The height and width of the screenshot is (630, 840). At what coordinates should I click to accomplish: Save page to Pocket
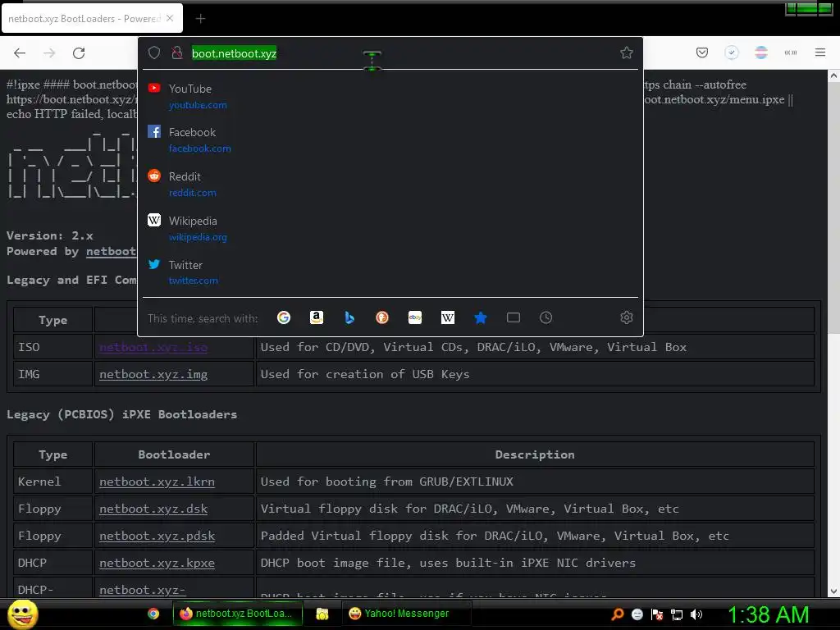click(x=702, y=52)
